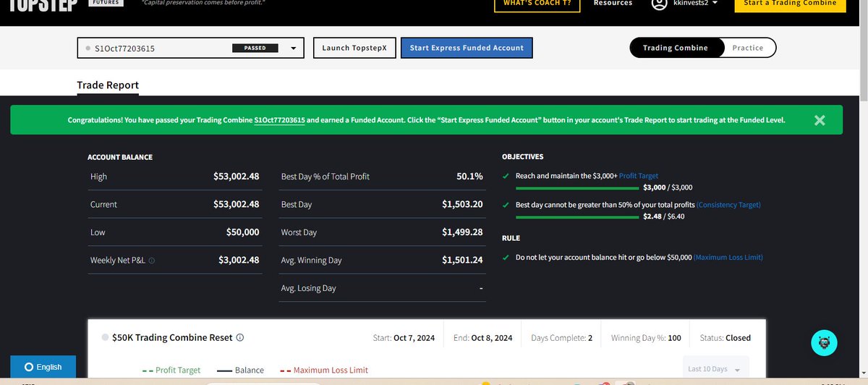
Task: Click the Low balance $50,000 value
Action: (242, 232)
